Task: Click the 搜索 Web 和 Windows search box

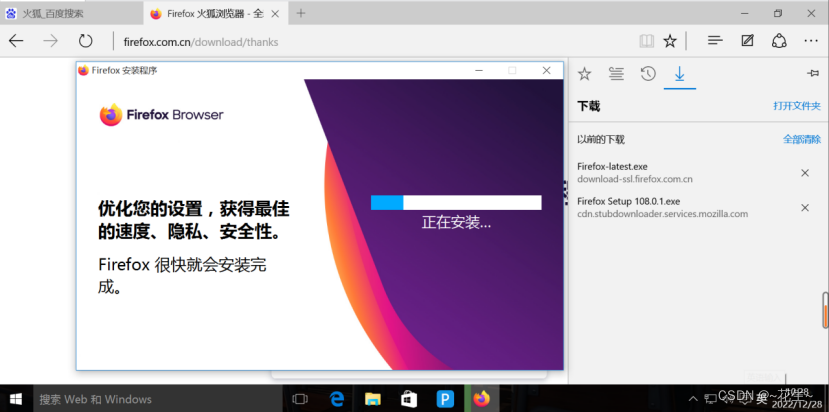Action: tap(158, 399)
